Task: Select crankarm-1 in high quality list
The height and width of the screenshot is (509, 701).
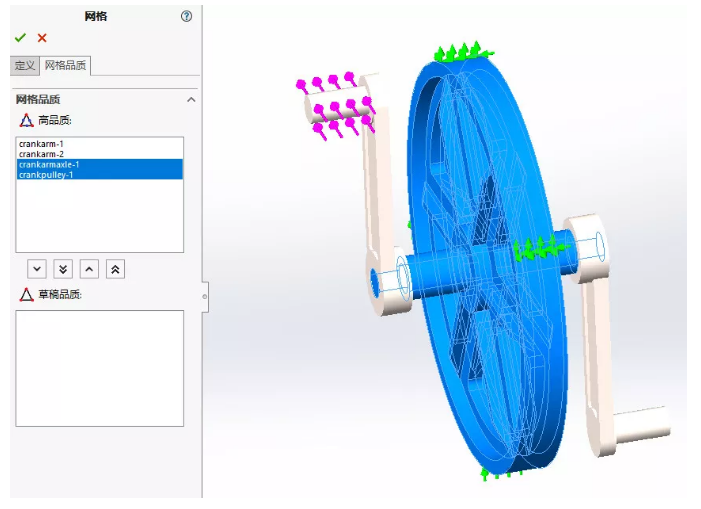Action: (x=41, y=145)
